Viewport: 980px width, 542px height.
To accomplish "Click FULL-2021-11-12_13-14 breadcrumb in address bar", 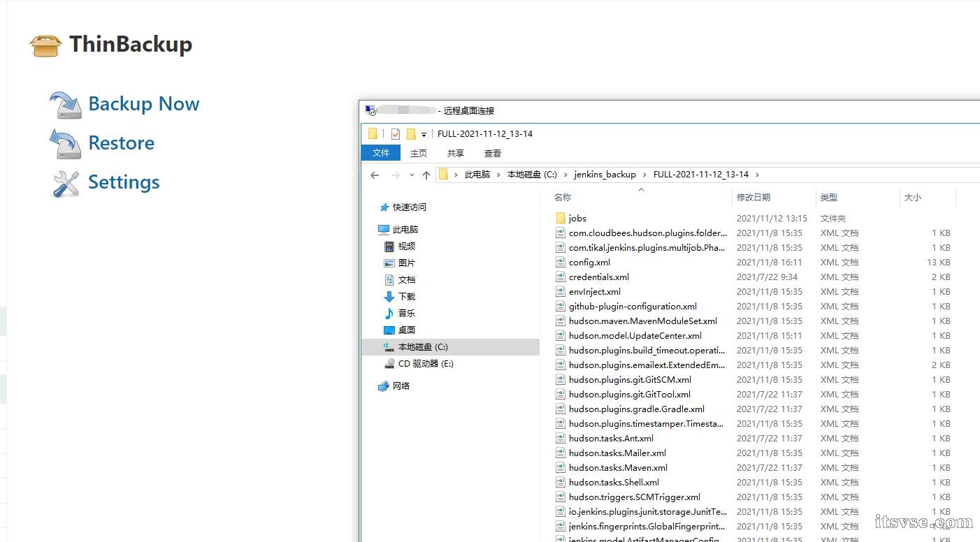I will [x=701, y=175].
